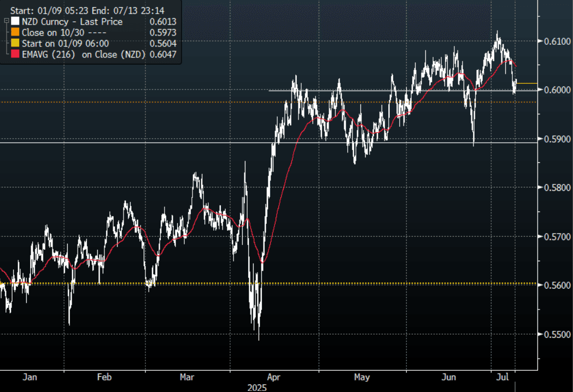Click the orange Close on 10/30 swatch
This screenshot has width=573, height=392.
tap(15, 32)
